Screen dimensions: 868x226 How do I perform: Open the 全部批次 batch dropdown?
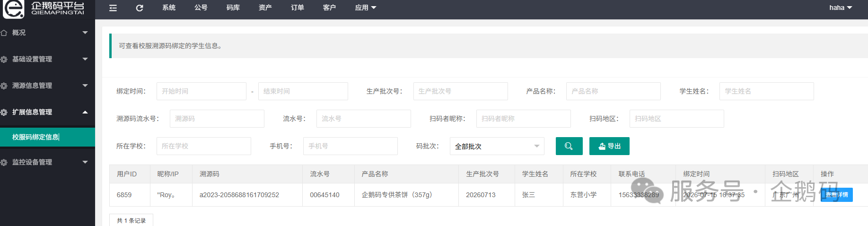click(497, 146)
